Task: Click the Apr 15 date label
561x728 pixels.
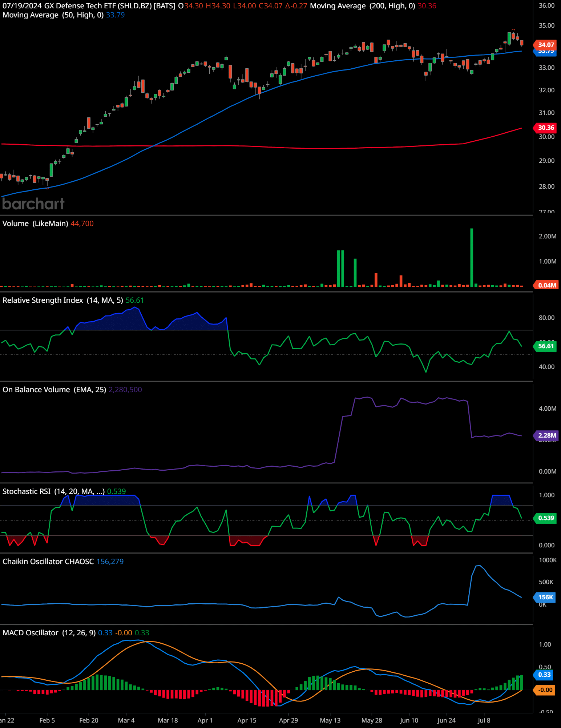Action: pyautogui.click(x=247, y=720)
